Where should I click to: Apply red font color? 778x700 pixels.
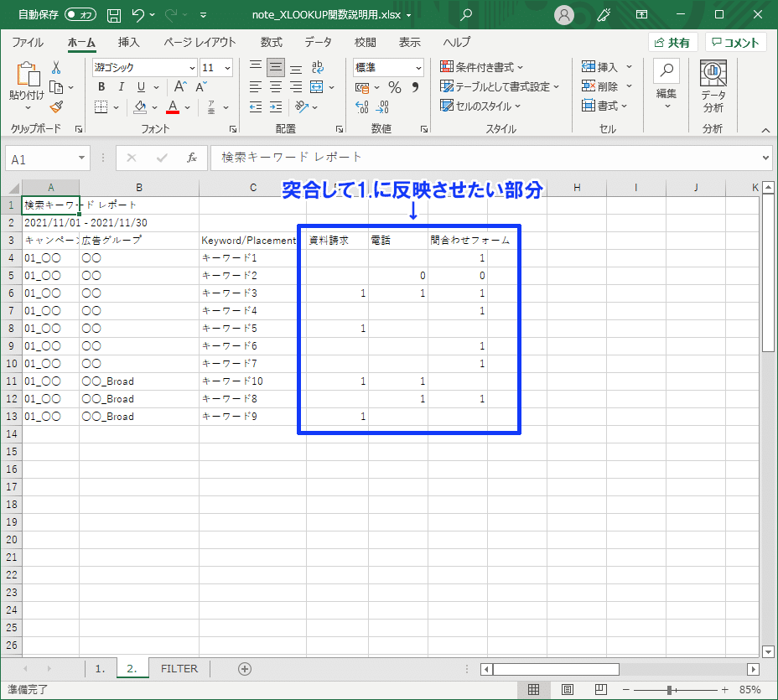pos(173,107)
